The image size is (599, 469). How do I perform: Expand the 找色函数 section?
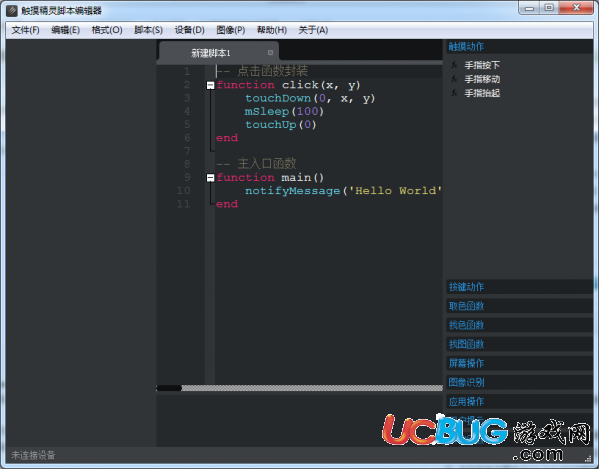pyautogui.click(x=519, y=325)
